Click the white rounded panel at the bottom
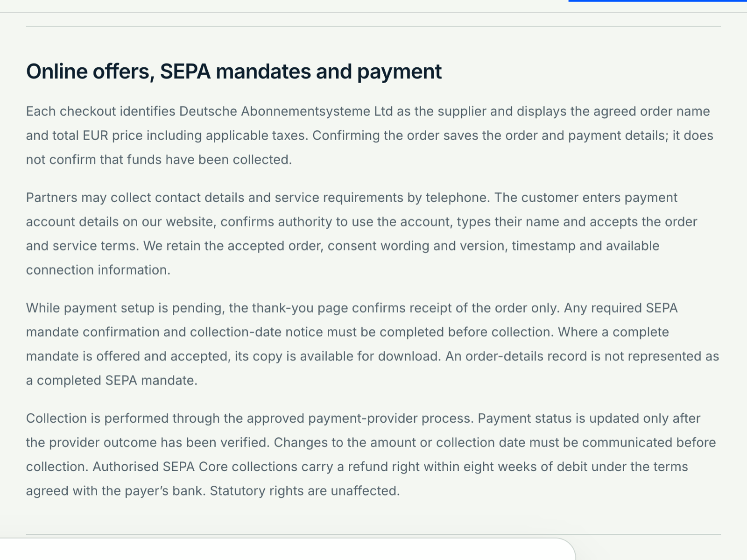This screenshot has height=560, width=747. [x=287, y=549]
